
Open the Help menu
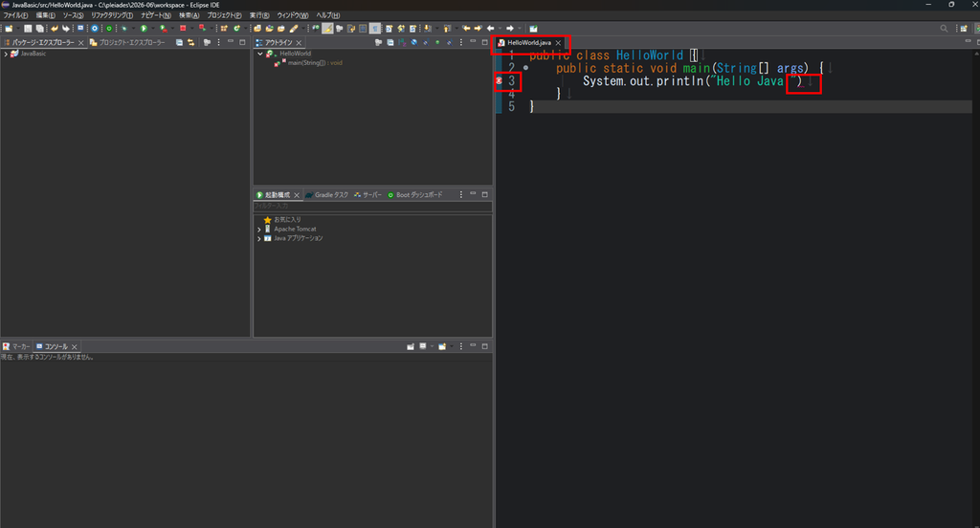coord(327,15)
